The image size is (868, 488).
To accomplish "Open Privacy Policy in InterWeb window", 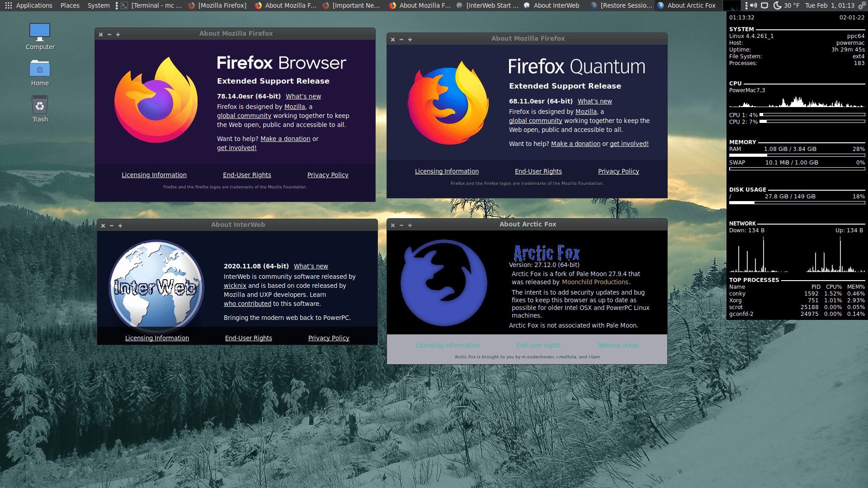I will (328, 338).
